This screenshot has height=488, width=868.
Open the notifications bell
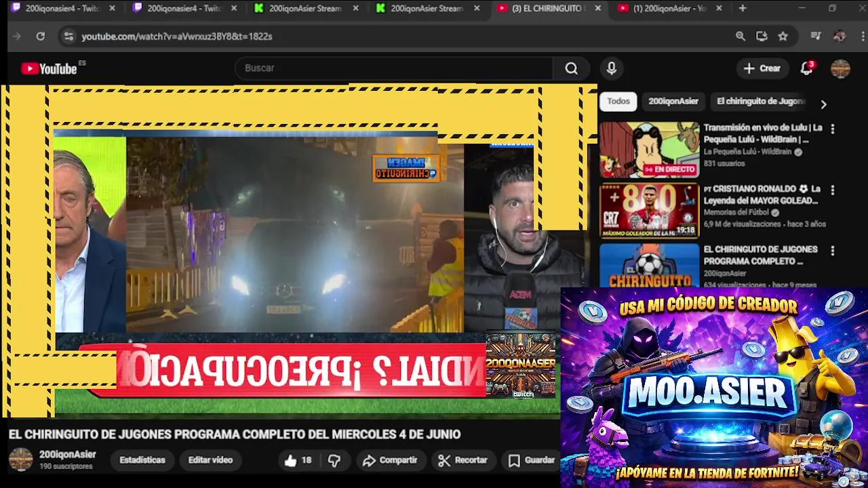pyautogui.click(x=806, y=68)
